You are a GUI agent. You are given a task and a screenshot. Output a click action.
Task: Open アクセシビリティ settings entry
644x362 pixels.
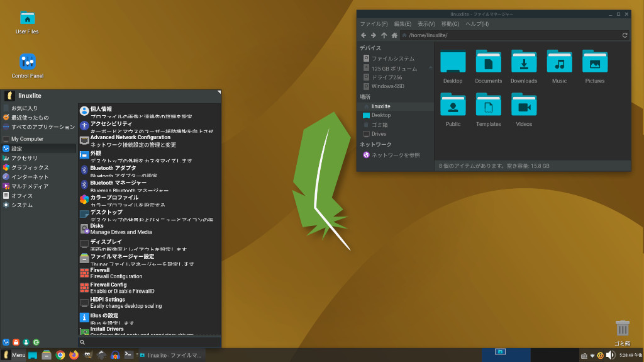click(150, 127)
